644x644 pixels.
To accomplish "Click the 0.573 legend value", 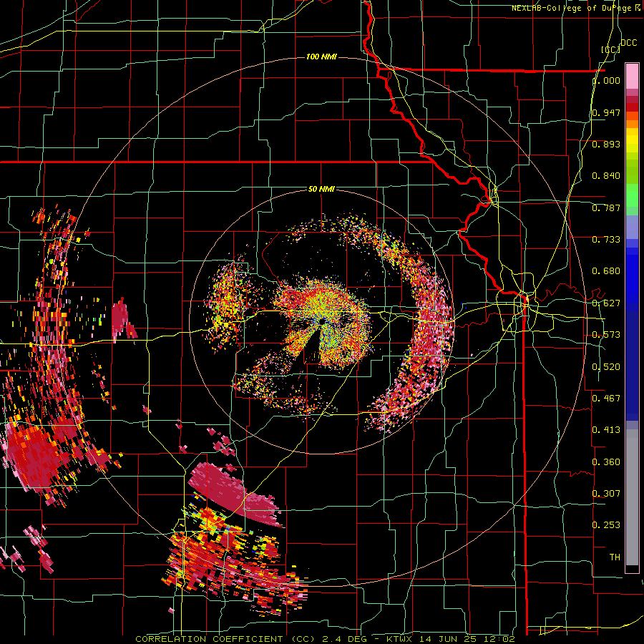I will pyautogui.click(x=606, y=335).
